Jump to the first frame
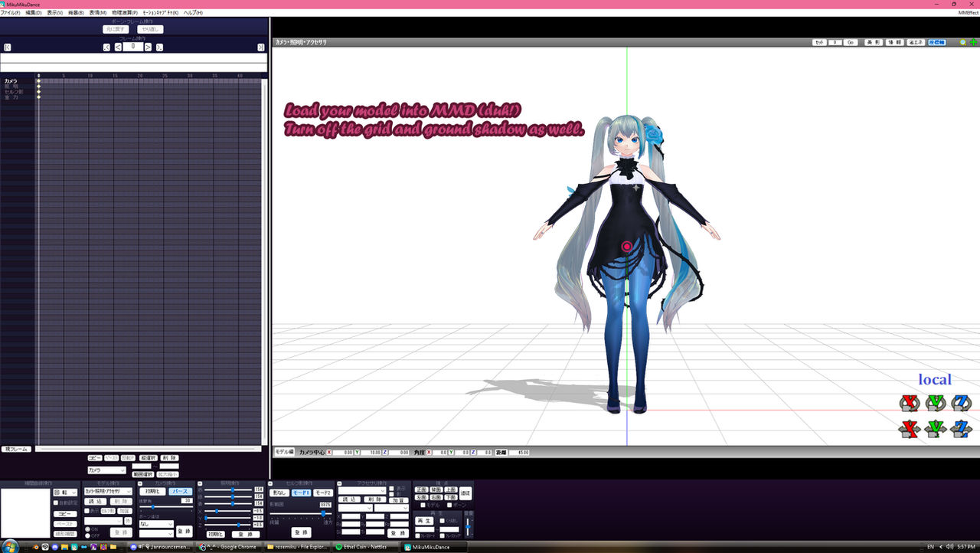The height and width of the screenshot is (553, 980). (x=7, y=47)
